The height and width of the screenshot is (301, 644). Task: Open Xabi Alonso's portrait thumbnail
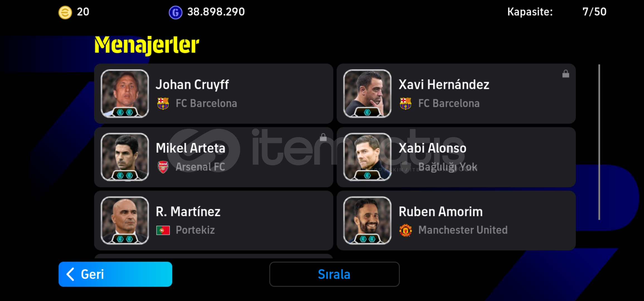coord(367,157)
